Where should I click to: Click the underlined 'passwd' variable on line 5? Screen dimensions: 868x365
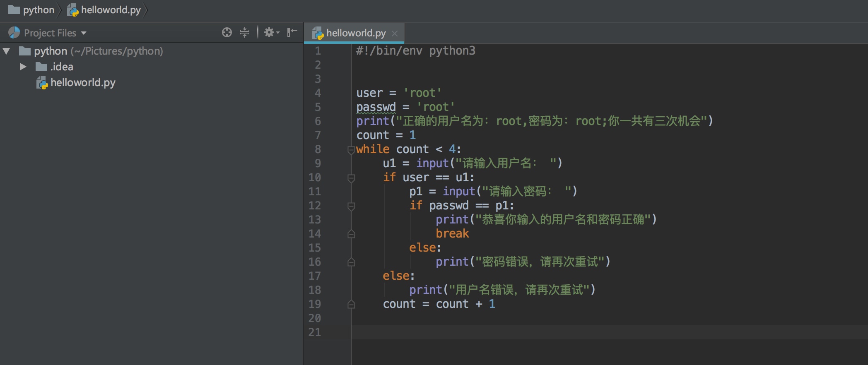pos(376,107)
